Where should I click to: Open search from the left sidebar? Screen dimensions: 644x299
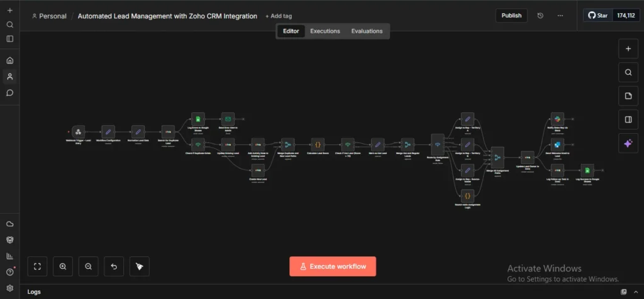pyautogui.click(x=10, y=24)
